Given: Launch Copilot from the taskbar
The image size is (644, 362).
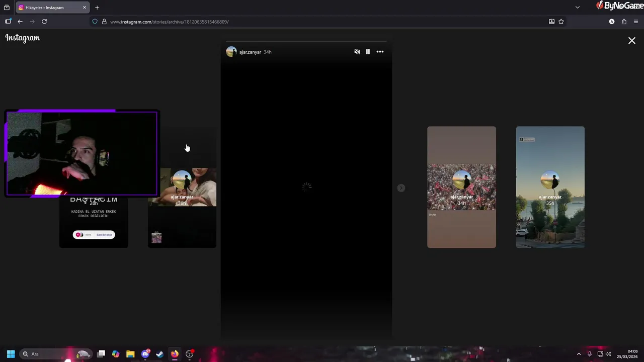Looking at the screenshot, I should pyautogui.click(x=116, y=354).
